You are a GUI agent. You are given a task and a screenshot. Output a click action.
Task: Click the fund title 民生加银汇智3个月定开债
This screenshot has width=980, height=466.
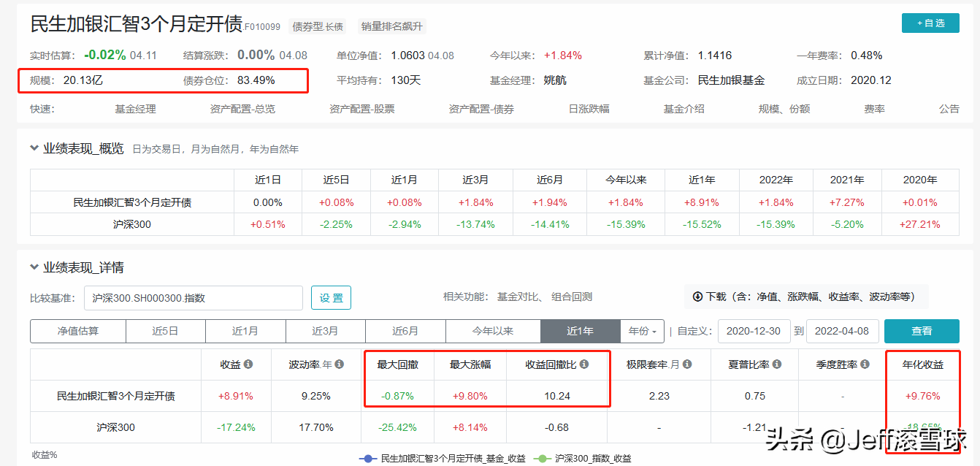coord(137,24)
